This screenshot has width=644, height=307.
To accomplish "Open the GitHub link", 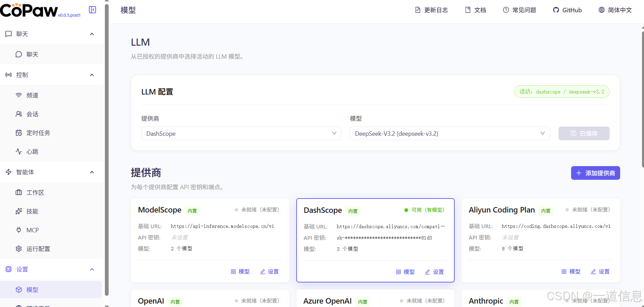I will click(567, 10).
